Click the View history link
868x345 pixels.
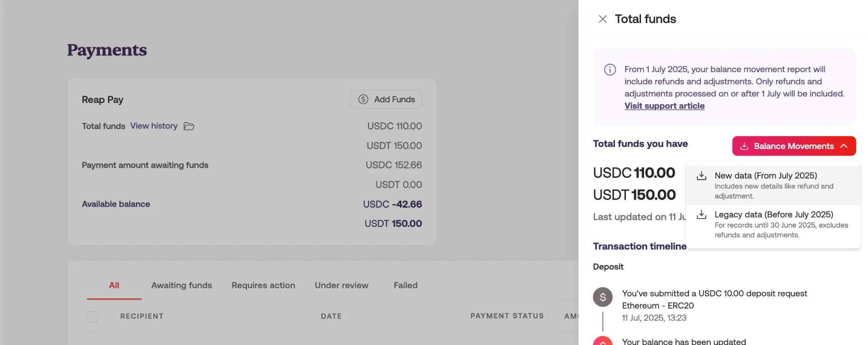[x=154, y=126]
